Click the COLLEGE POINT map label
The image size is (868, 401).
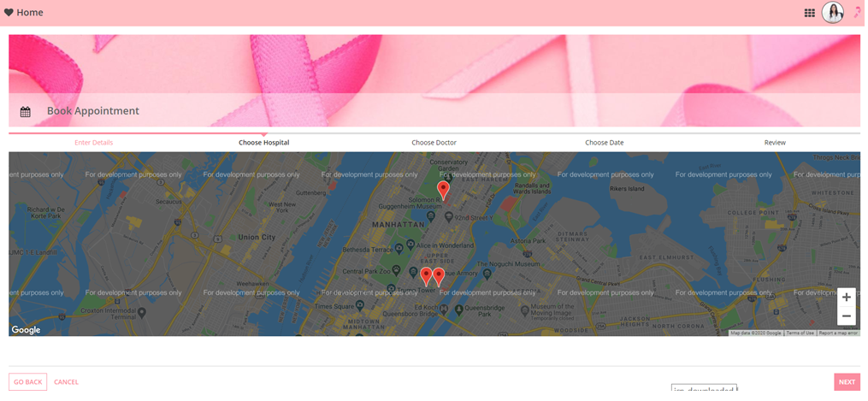(x=753, y=212)
